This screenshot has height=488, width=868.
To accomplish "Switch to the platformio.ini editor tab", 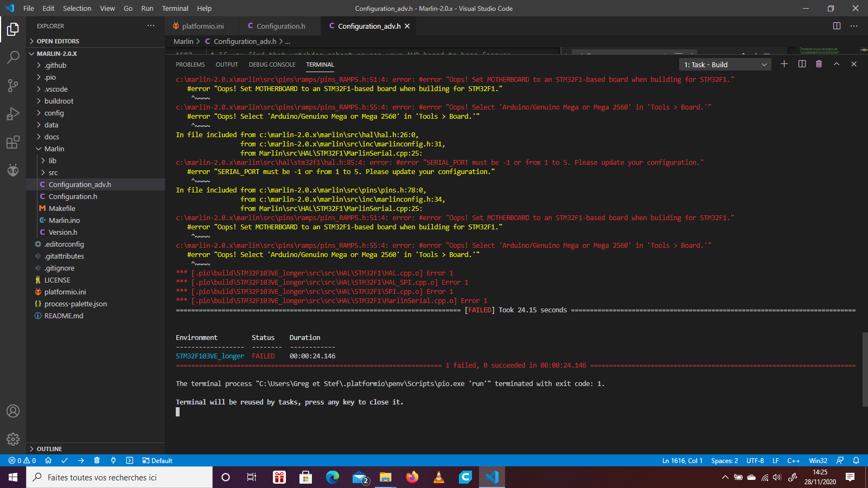I will pos(202,26).
